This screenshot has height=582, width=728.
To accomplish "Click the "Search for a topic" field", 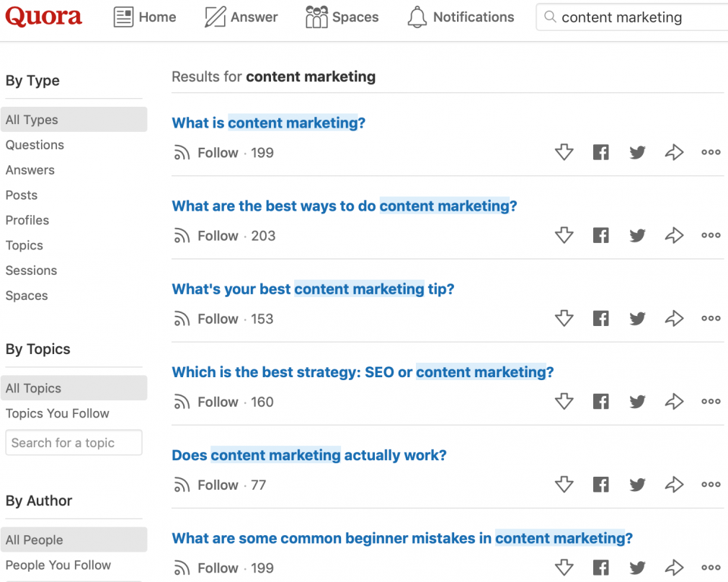I will coord(74,443).
